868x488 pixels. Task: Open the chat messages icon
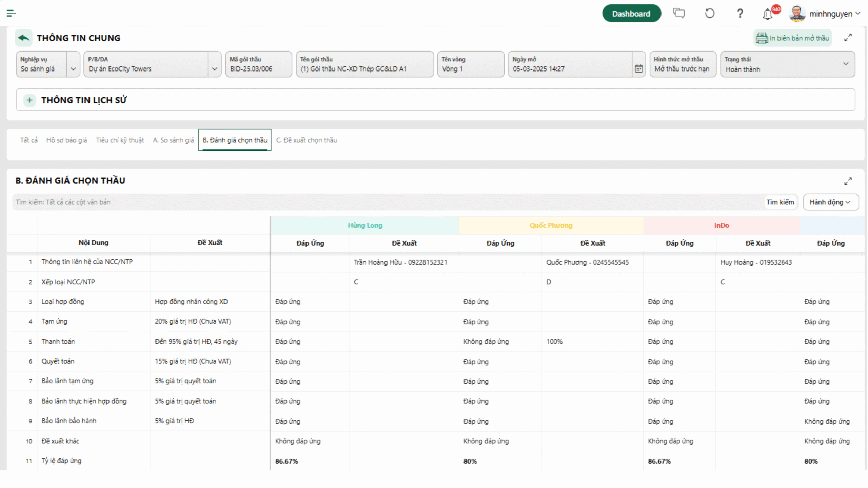coord(679,13)
